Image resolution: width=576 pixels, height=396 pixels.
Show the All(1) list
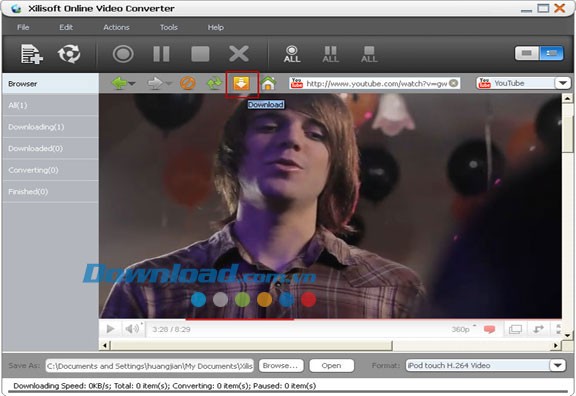(50, 105)
